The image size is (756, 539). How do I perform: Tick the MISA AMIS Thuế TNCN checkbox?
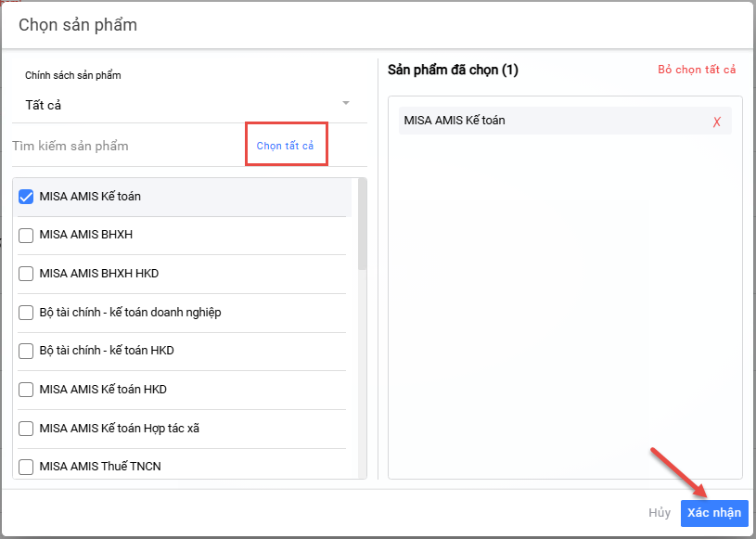26,467
